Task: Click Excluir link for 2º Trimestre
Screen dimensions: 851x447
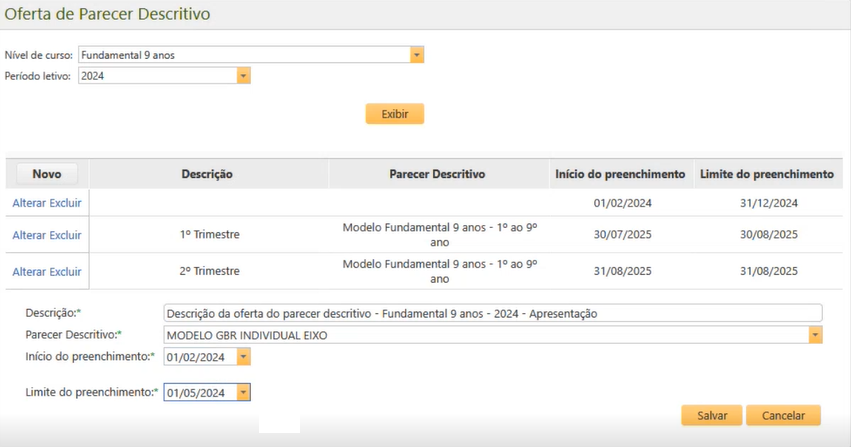Action: coord(65,271)
